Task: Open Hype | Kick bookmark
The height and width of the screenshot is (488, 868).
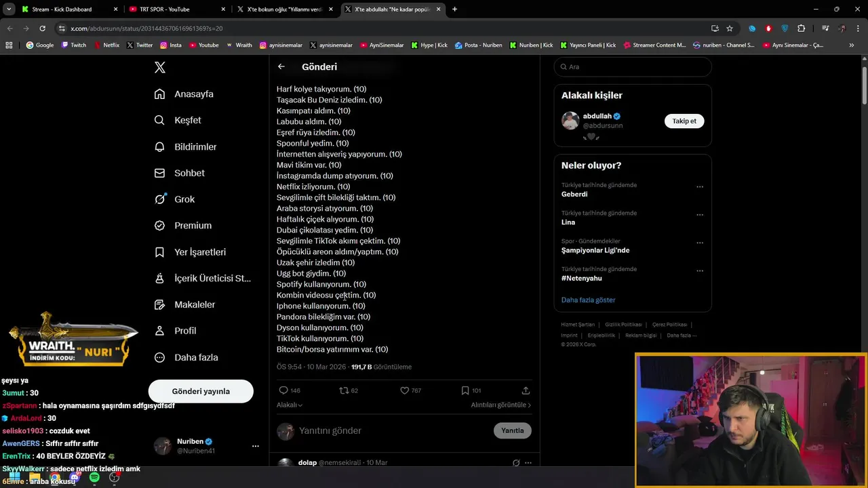Action: click(429, 45)
